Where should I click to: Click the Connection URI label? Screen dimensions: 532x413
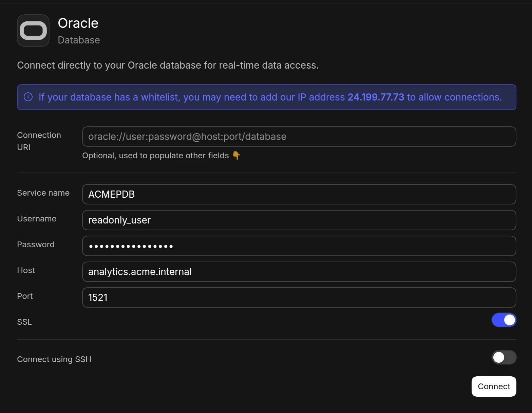pyautogui.click(x=39, y=141)
